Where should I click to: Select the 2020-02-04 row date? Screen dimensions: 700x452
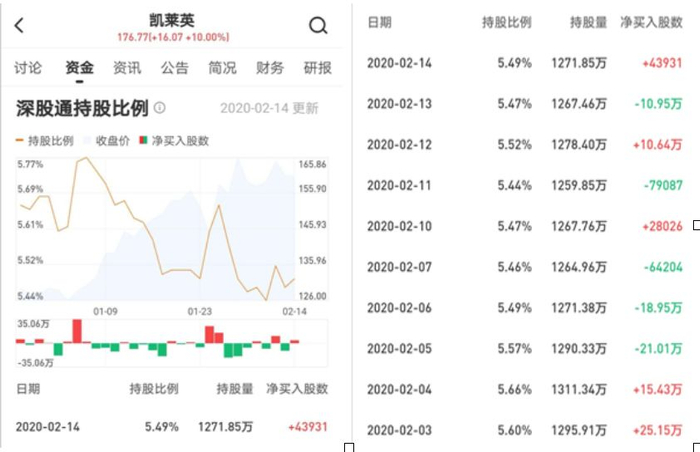400,389
